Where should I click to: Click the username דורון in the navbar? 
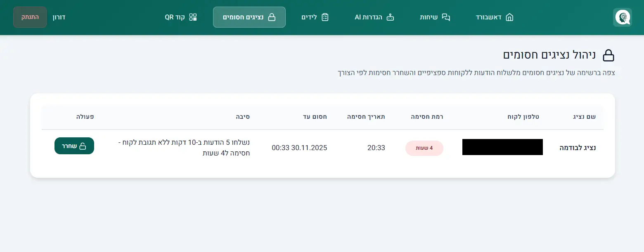[x=59, y=17]
